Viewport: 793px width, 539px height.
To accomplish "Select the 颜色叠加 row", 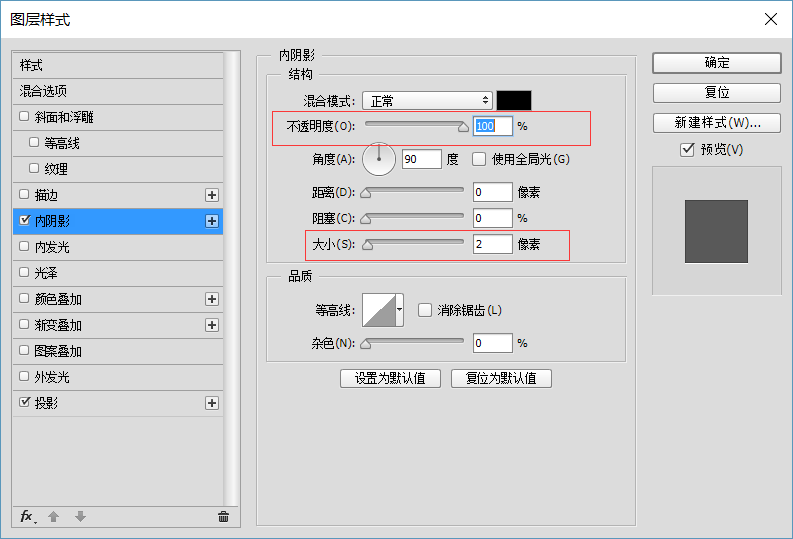I will 118,299.
